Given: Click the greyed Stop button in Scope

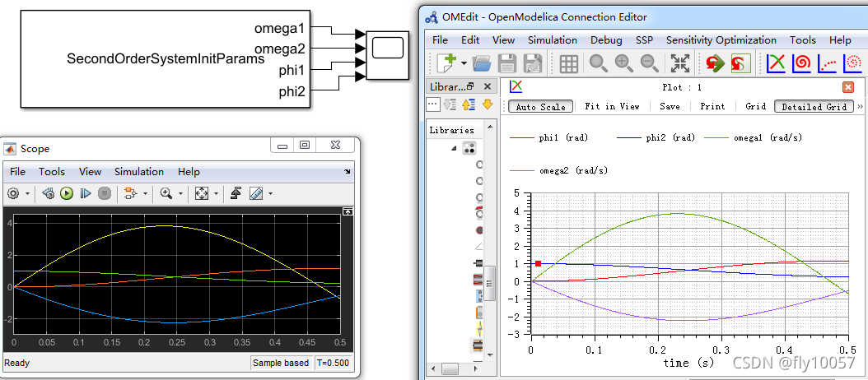Looking at the screenshot, I should [x=105, y=193].
